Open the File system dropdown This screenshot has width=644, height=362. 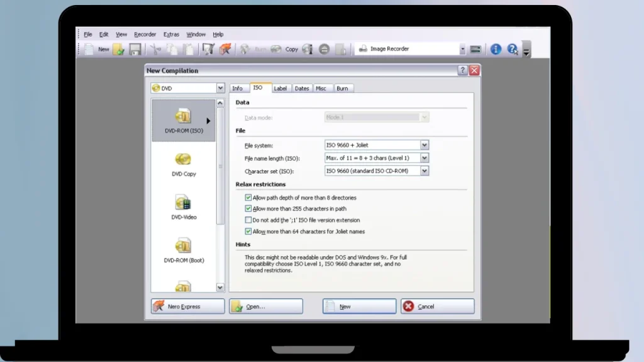click(x=425, y=145)
